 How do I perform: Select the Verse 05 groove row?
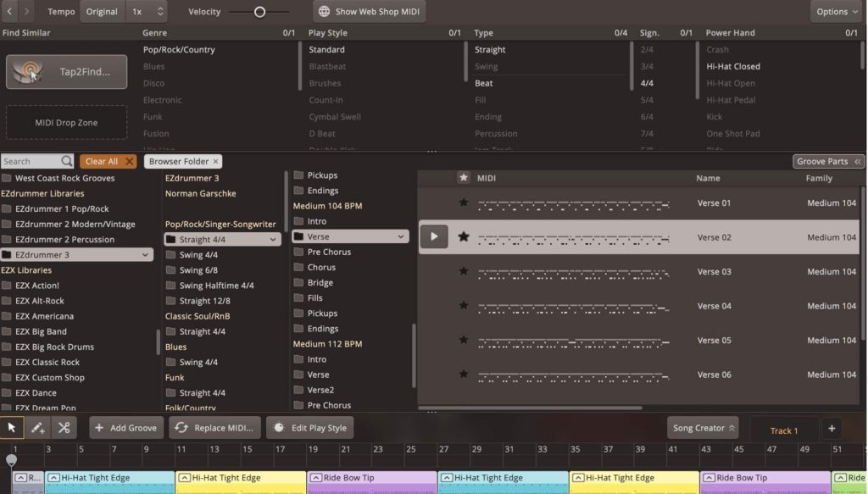click(x=639, y=340)
